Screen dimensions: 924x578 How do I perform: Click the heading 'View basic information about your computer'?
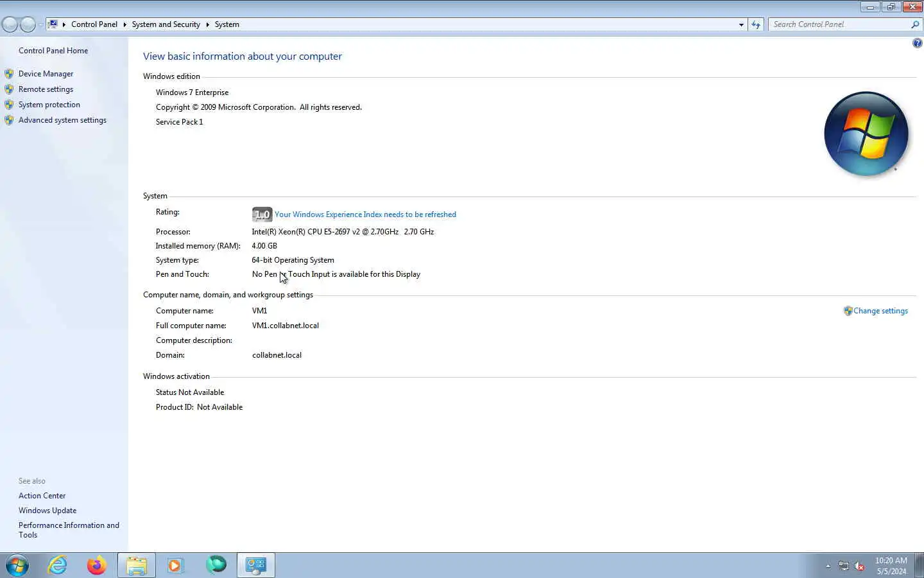(x=243, y=57)
